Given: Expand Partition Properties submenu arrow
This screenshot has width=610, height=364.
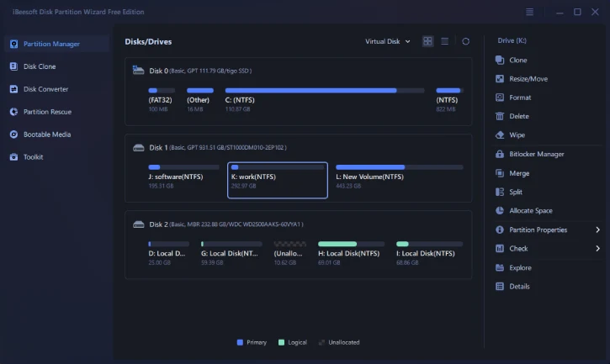Looking at the screenshot, I should tap(597, 229).
